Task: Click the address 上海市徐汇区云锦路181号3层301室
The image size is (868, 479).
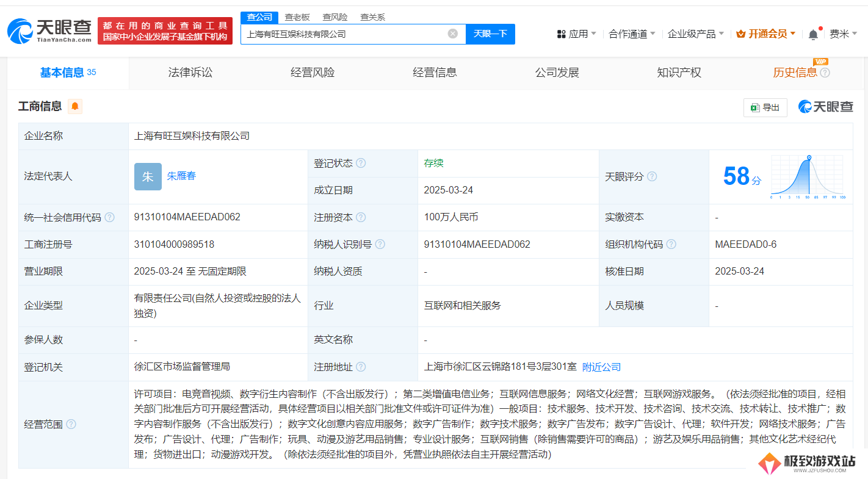Action: click(x=501, y=367)
